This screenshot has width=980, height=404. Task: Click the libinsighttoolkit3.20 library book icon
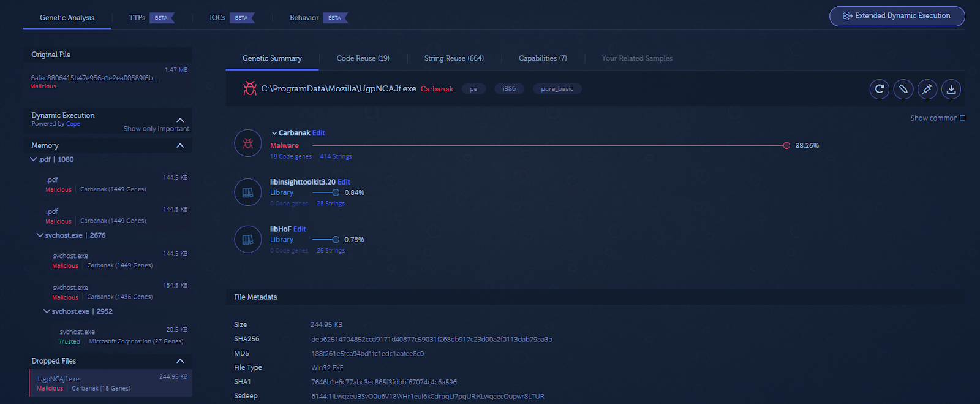(x=248, y=192)
